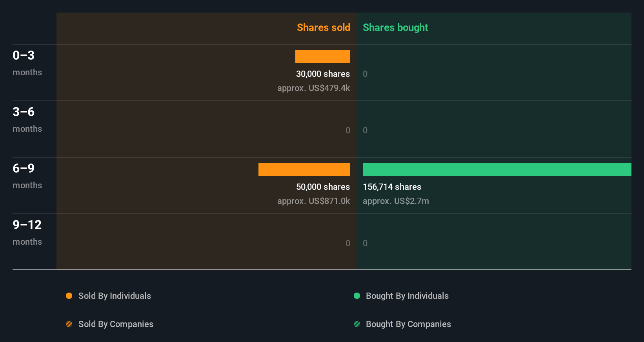Click the 50,000 shares value text
Screen dimensions: 644x342
pyautogui.click(x=323, y=187)
